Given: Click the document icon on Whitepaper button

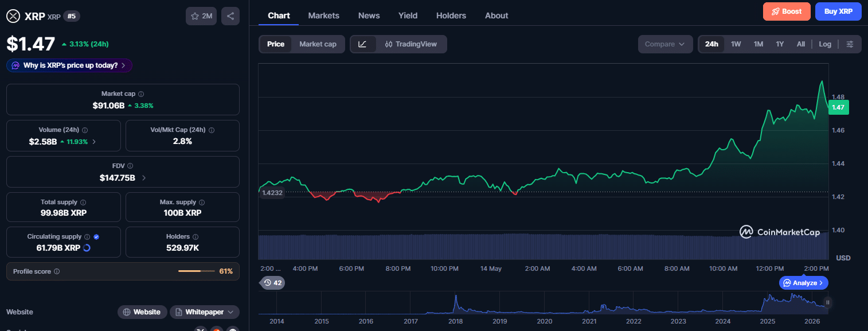Looking at the screenshot, I should click(x=179, y=312).
